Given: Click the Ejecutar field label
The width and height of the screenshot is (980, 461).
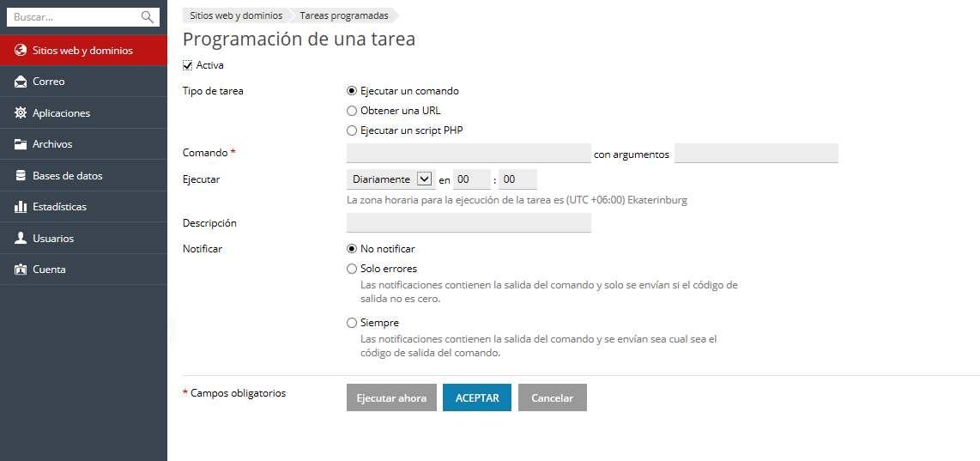Looking at the screenshot, I should coord(202,179).
